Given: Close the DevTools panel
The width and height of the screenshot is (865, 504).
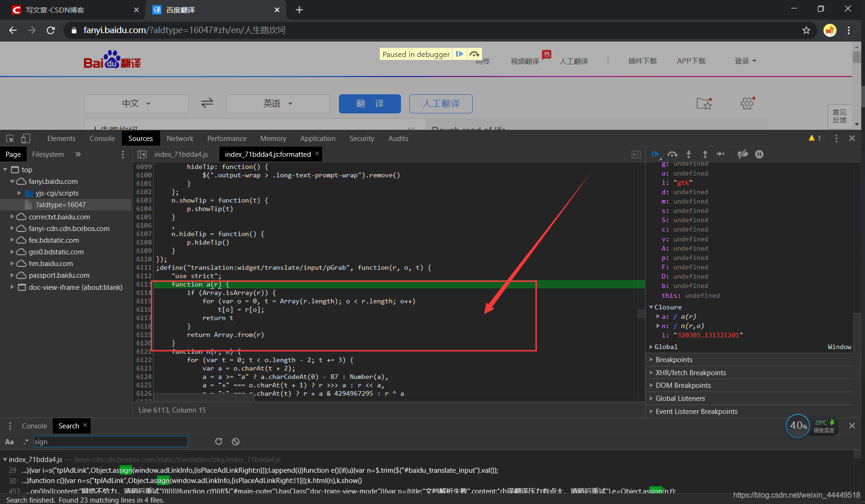Looking at the screenshot, I should (852, 139).
